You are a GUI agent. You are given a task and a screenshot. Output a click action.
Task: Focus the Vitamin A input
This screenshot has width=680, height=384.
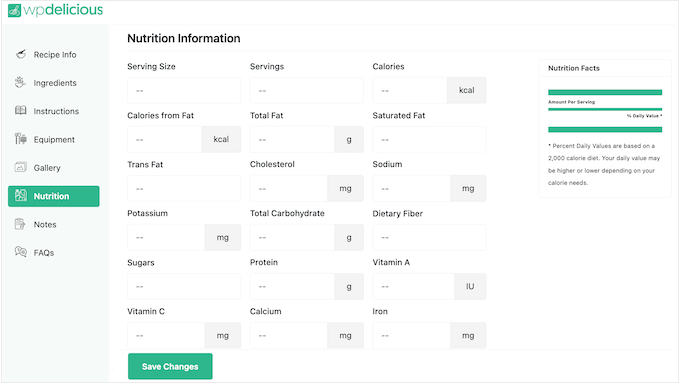(413, 286)
